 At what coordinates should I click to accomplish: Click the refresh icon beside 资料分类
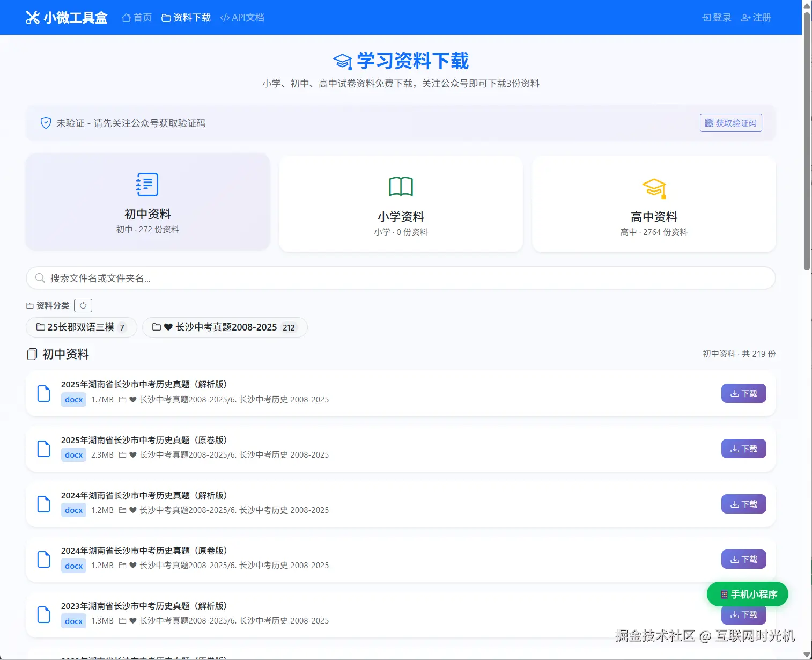83,305
